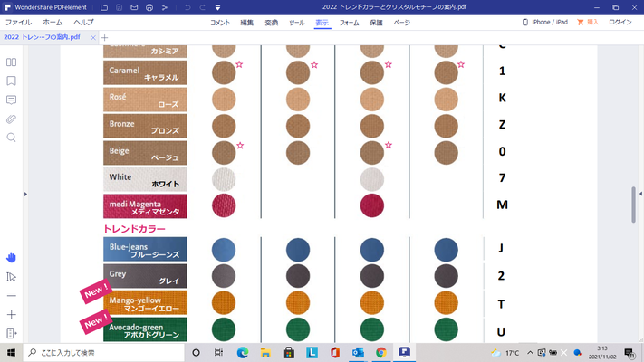Viewport: 644px width, 362px height.
Task: Click the medi Magenta メディマゼンタ label
Action: 145,206
